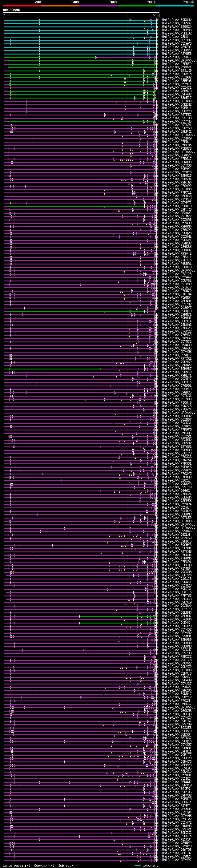The image size is (197, 868).
Task: Select the UniRef100_A9RIA0 label
Action: pos(177,182)
